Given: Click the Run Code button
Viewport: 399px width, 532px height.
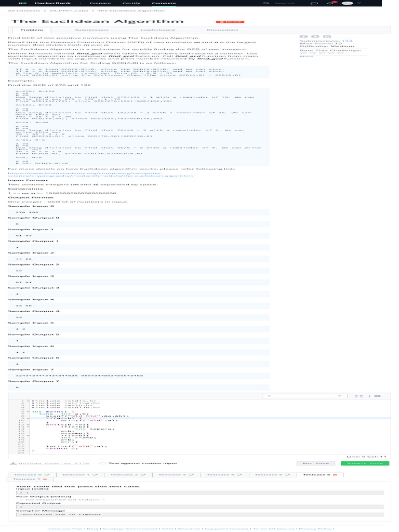Looking at the screenshot, I should 315,463.
